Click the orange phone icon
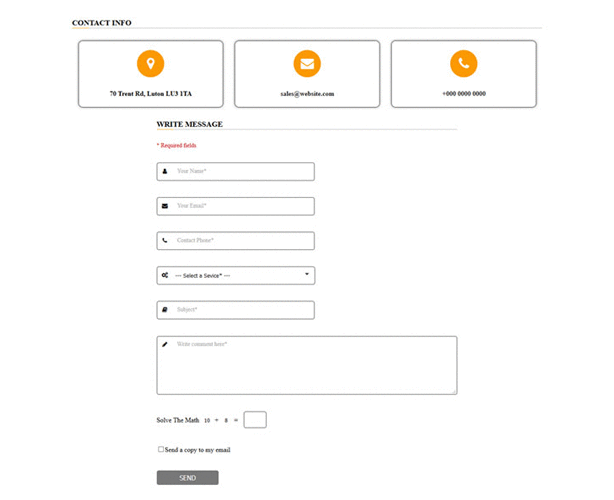Viewport: 614px width, 500px height. [x=464, y=63]
